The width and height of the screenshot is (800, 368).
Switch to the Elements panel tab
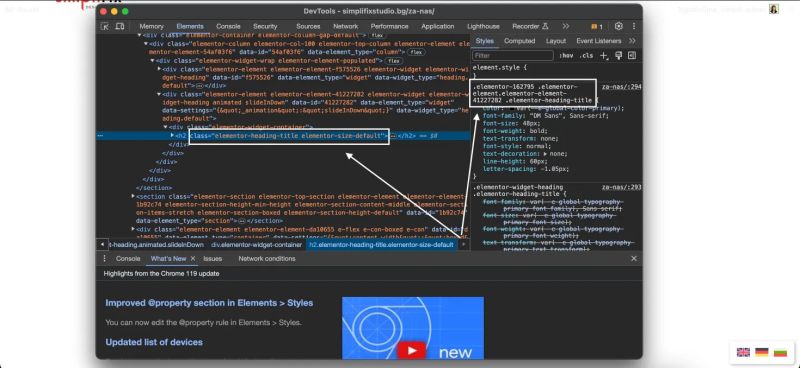pyautogui.click(x=190, y=27)
